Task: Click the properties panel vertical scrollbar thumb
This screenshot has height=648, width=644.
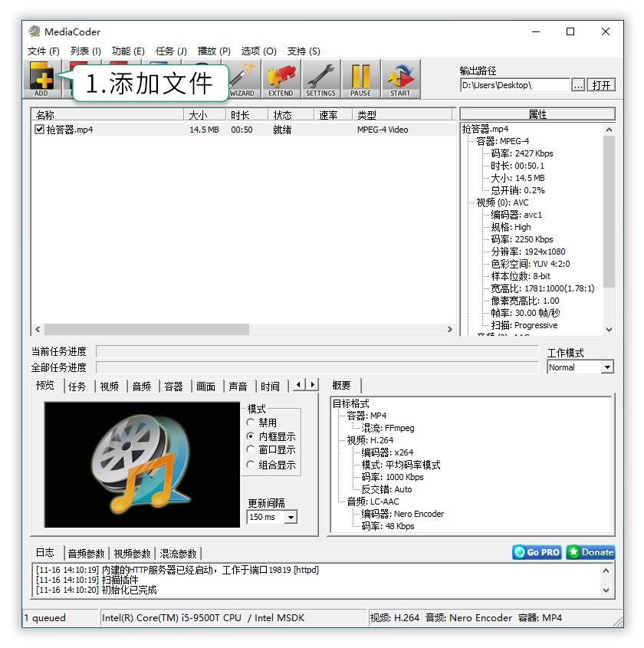Action: tap(609, 211)
